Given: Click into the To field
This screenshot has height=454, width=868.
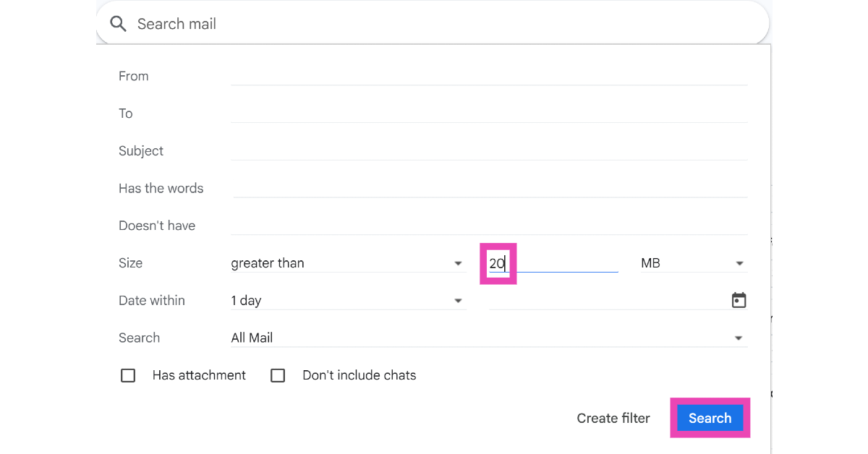Looking at the screenshot, I should coord(489,113).
